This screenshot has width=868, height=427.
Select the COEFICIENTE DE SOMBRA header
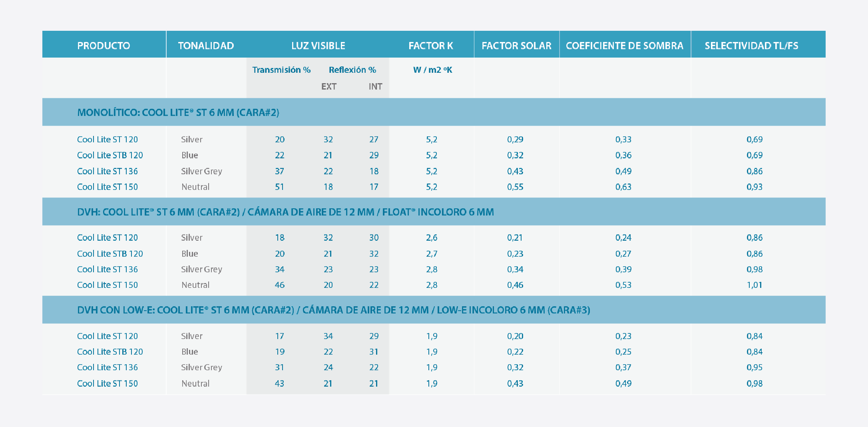(x=625, y=46)
